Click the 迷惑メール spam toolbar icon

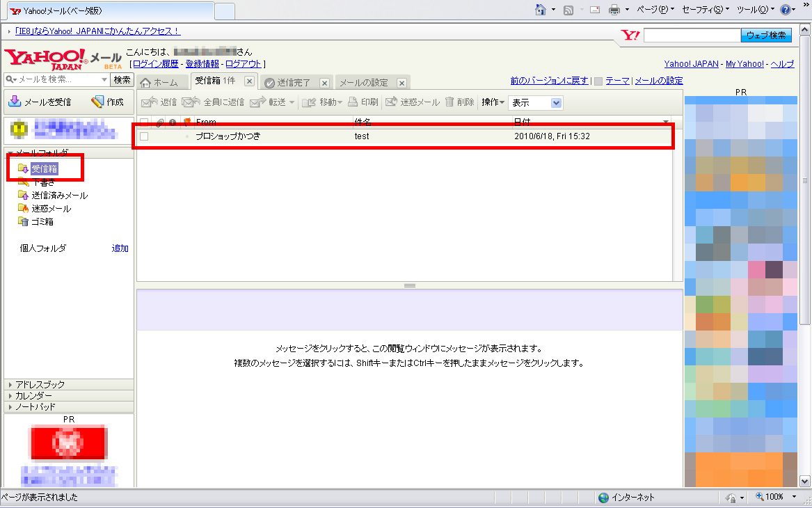tap(392, 102)
